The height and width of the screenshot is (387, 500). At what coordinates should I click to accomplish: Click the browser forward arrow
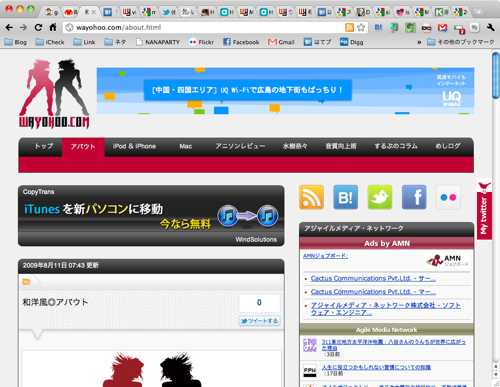click(x=23, y=27)
